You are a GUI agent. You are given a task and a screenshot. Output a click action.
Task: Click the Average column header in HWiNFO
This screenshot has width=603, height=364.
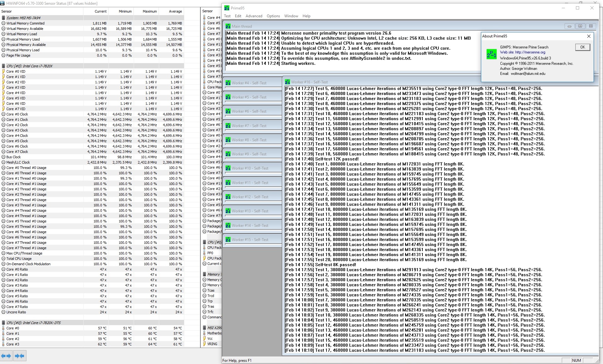(171, 11)
